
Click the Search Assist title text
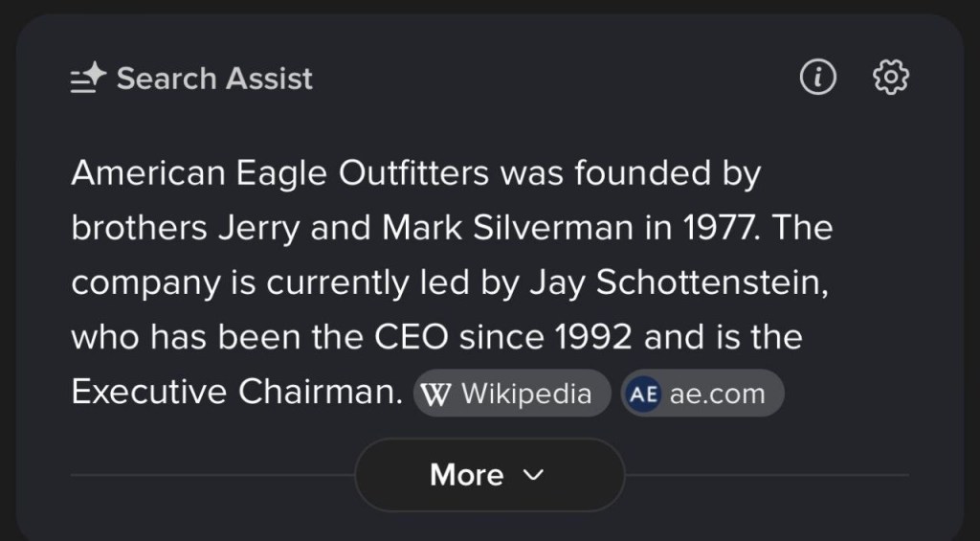[x=214, y=79]
